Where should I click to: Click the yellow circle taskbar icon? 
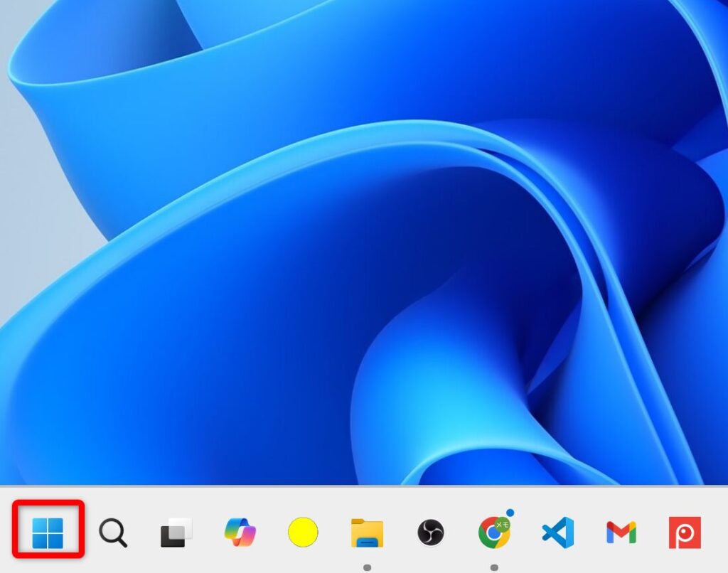point(303,532)
